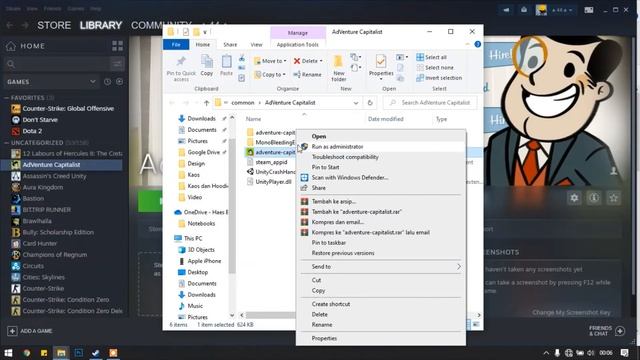Click Steam icon on Windows taskbar
This screenshot has height=360, width=640.
(96, 353)
